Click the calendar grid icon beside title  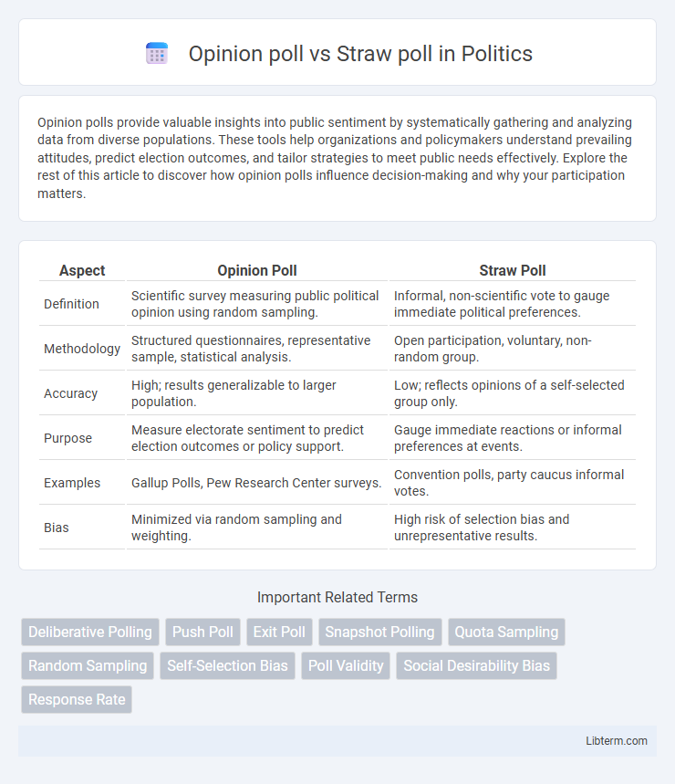click(157, 54)
